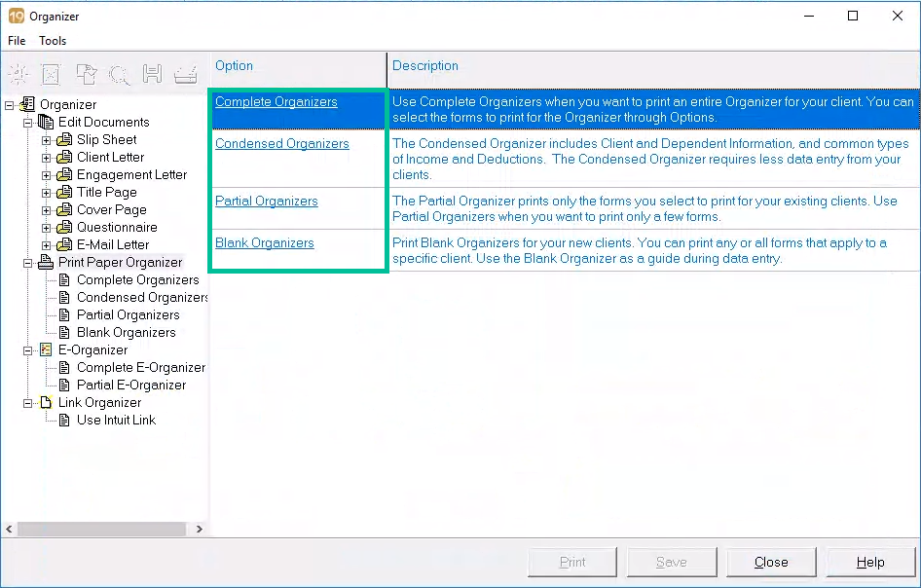Collapse the Print Paper Organizer node
This screenshot has height=588, width=921.
coord(27,263)
